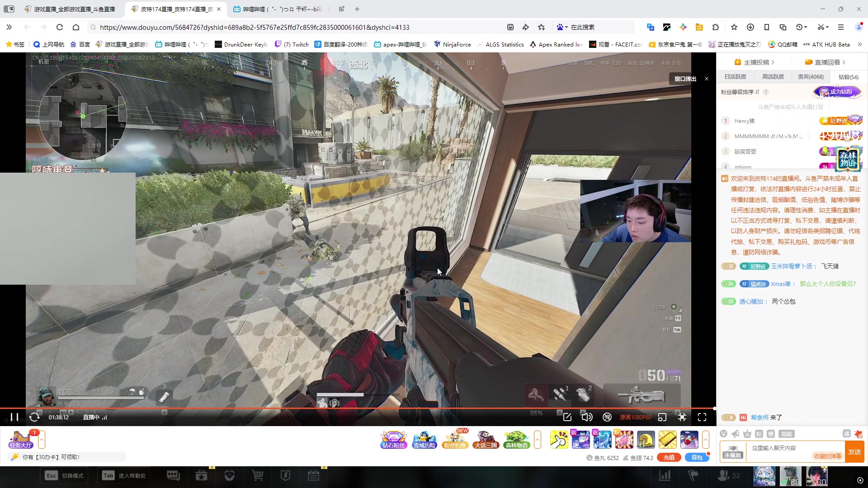This screenshot has width=868, height=488.
Task: Mute the stream volume icon
Action: 587,417
